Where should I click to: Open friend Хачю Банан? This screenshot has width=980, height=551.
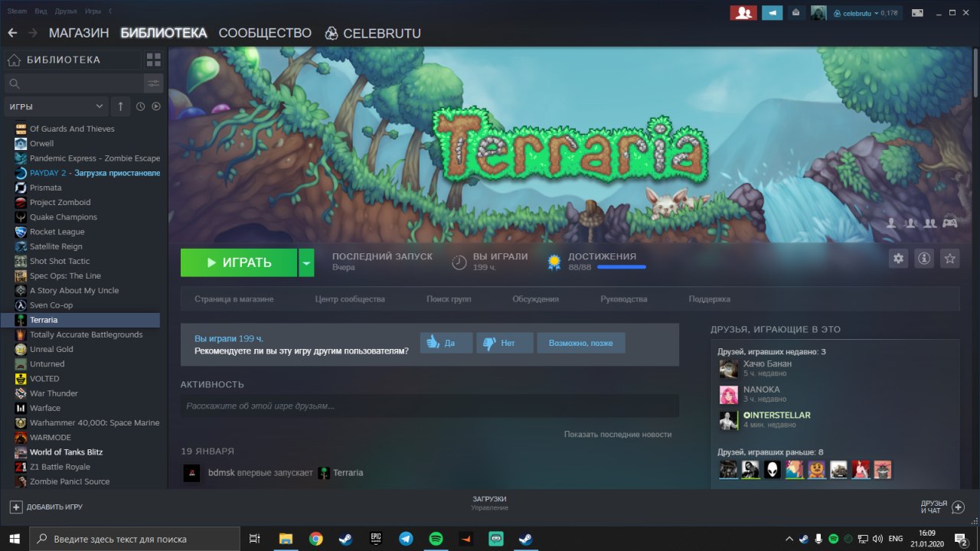[767, 364]
